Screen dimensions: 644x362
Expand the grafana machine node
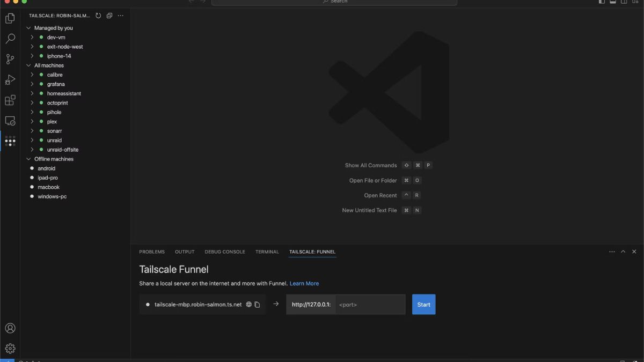[32, 84]
